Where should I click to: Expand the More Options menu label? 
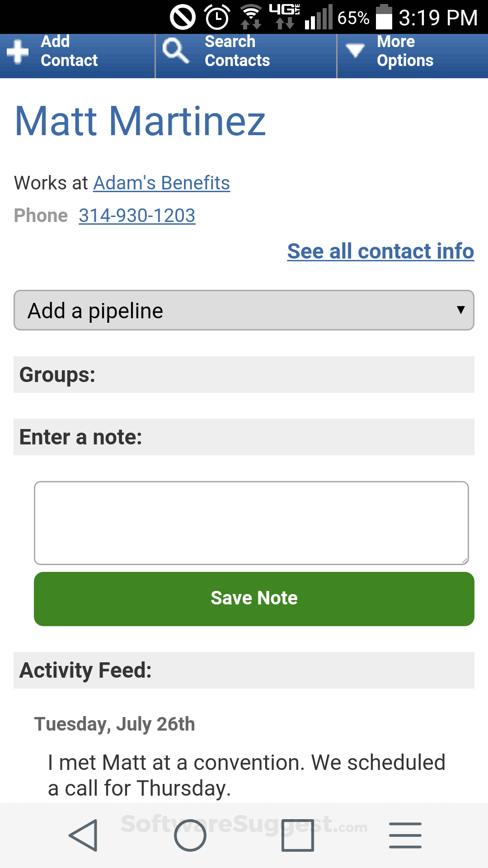pos(405,51)
